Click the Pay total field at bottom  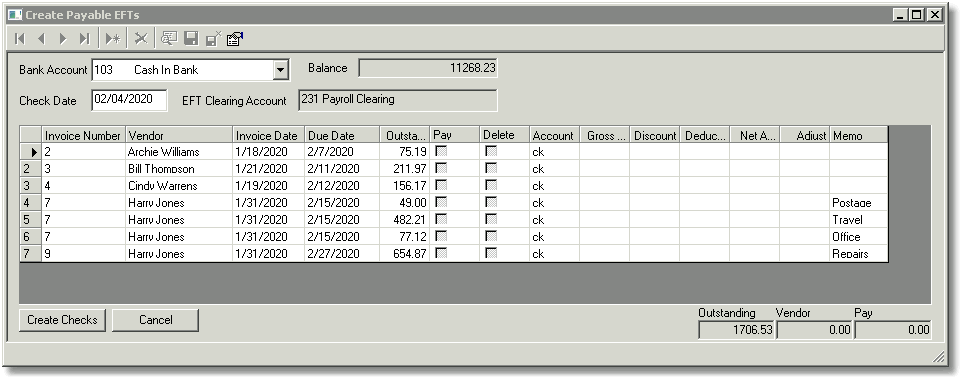point(893,330)
